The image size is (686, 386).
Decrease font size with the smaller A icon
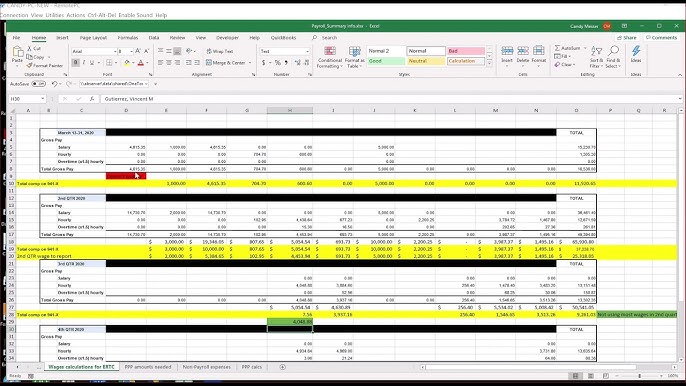[147, 51]
